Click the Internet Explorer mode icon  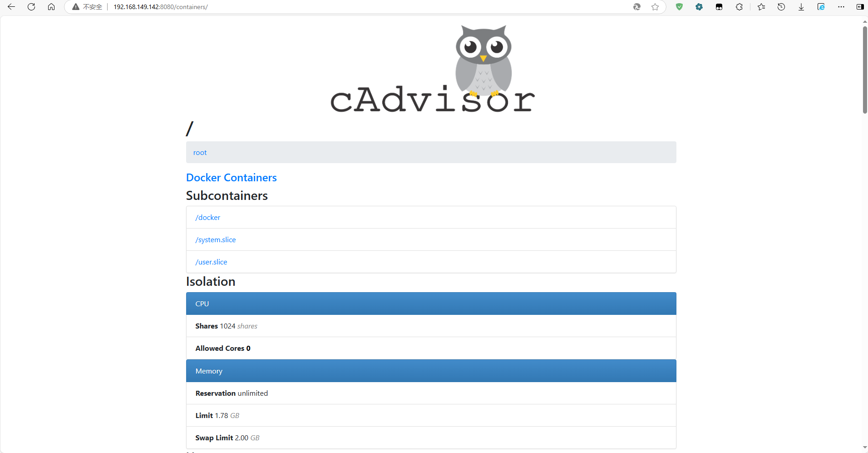point(821,7)
